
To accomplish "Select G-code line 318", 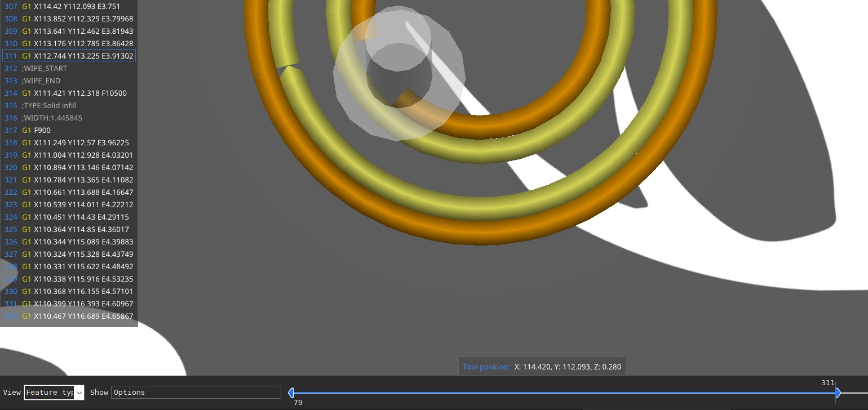I will click(x=69, y=142).
